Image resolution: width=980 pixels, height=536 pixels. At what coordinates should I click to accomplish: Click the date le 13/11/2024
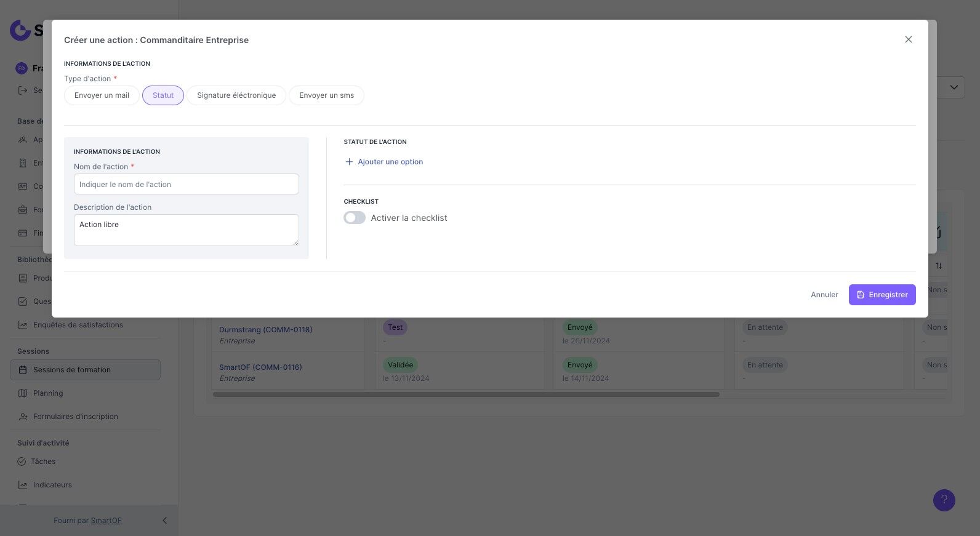click(406, 378)
